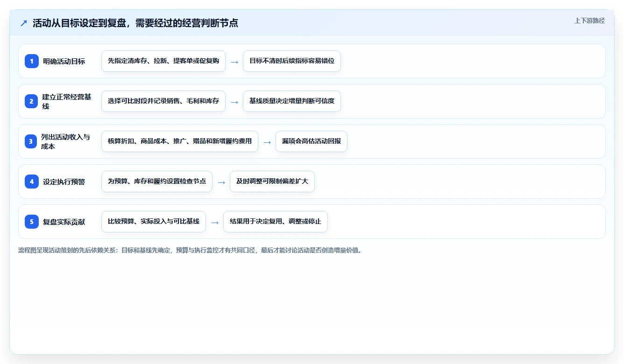This screenshot has height=364, width=624.
Task: Click the title 活动从目标设定到复盘，需要经过的经营判断节点
Action: tap(135, 23)
